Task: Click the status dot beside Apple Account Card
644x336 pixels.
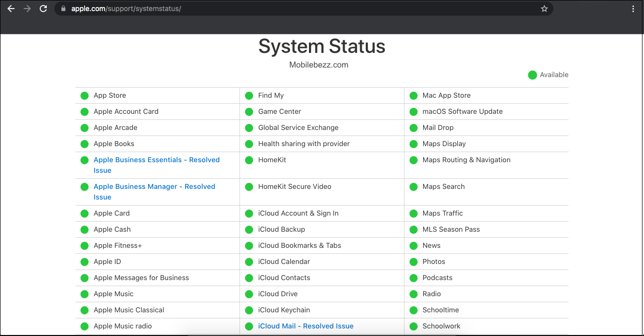Action: click(85, 112)
